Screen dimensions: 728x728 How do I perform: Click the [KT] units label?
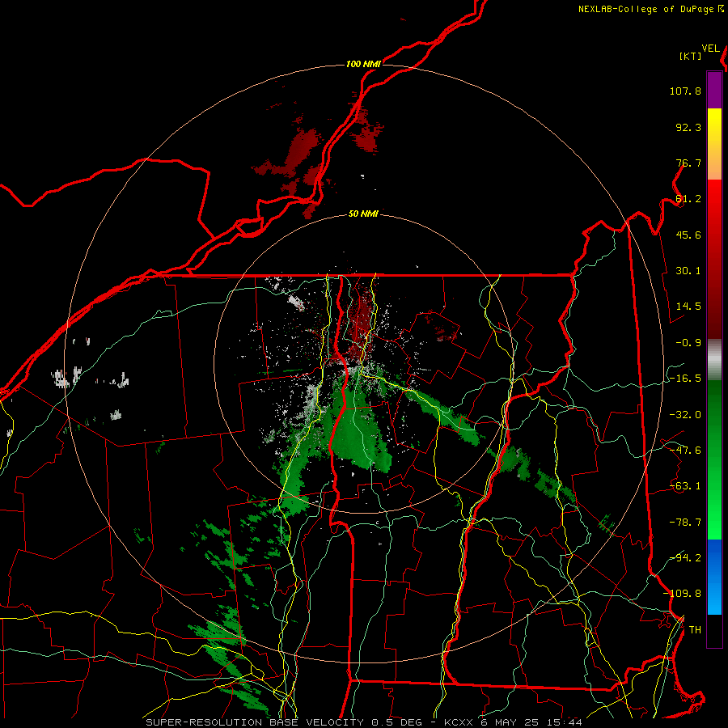pyautogui.click(x=691, y=56)
